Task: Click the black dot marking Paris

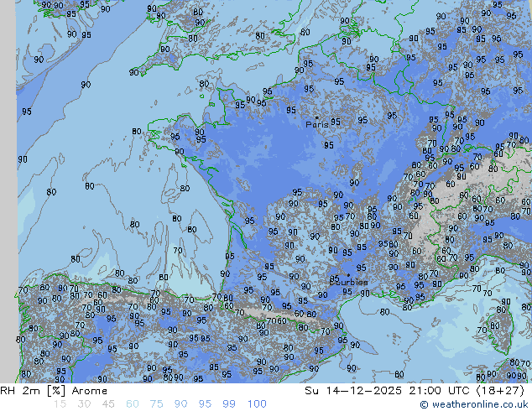Action: [317, 117]
